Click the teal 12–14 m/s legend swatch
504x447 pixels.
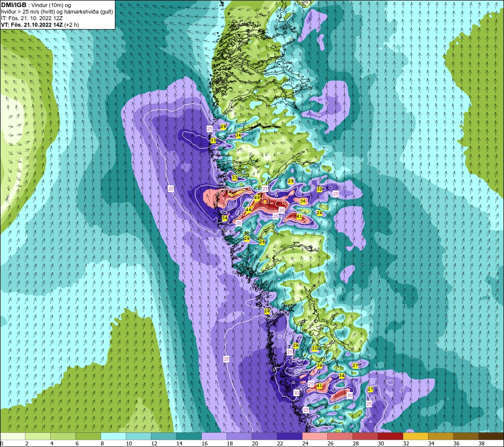click(164, 436)
